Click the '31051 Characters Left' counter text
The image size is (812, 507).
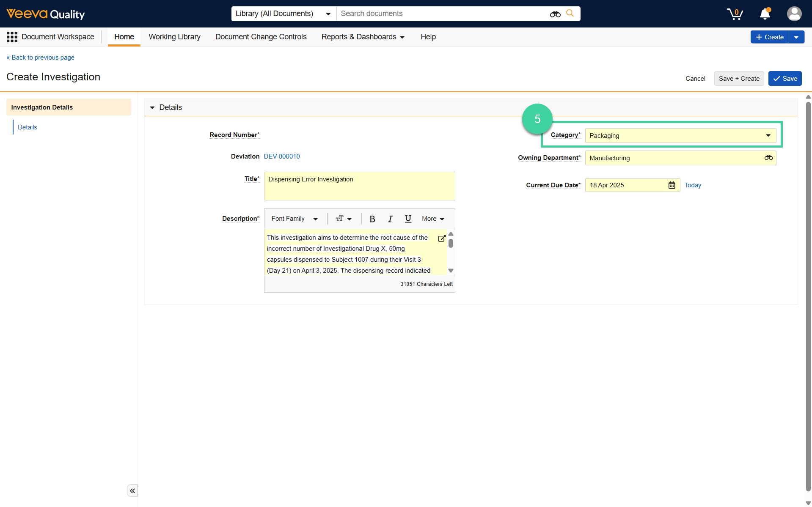(426, 284)
